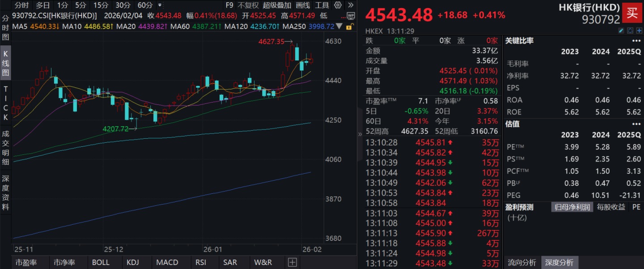Switch to 流向分析 tab
The height and width of the screenshot is (269, 644).
click(522, 263)
